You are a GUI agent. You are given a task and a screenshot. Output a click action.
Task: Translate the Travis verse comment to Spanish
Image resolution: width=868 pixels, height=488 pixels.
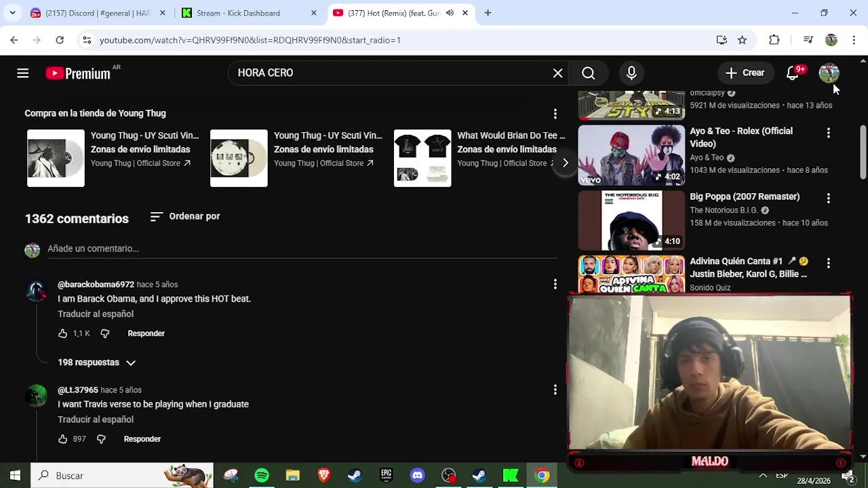96,420
